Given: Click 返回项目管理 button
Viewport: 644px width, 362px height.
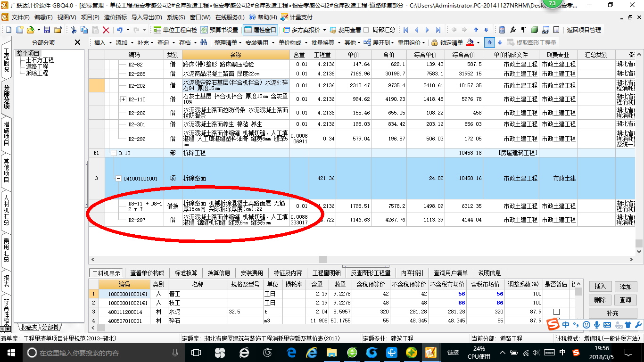Looking at the screenshot, I should click(x=584, y=30).
